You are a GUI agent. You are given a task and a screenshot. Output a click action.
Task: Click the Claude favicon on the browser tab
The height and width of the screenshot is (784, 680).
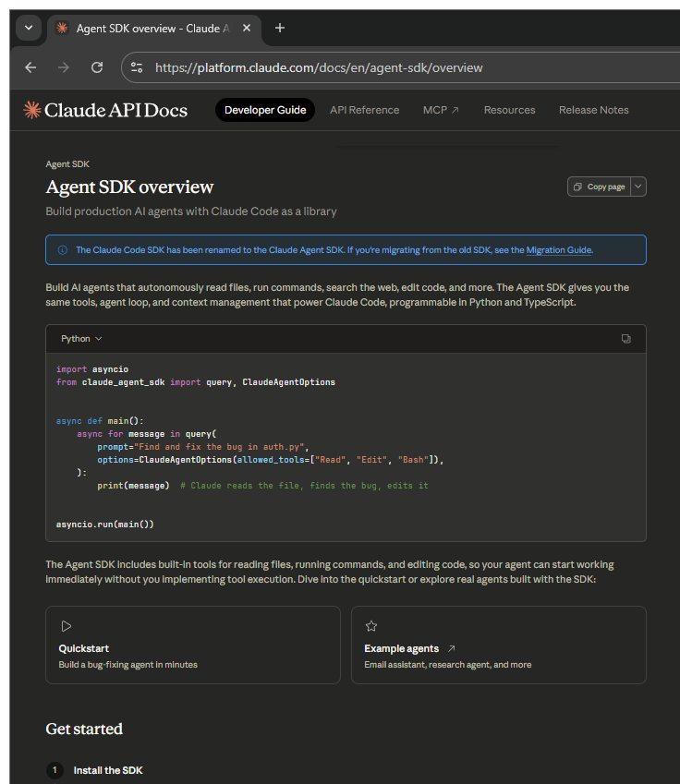tap(62, 28)
